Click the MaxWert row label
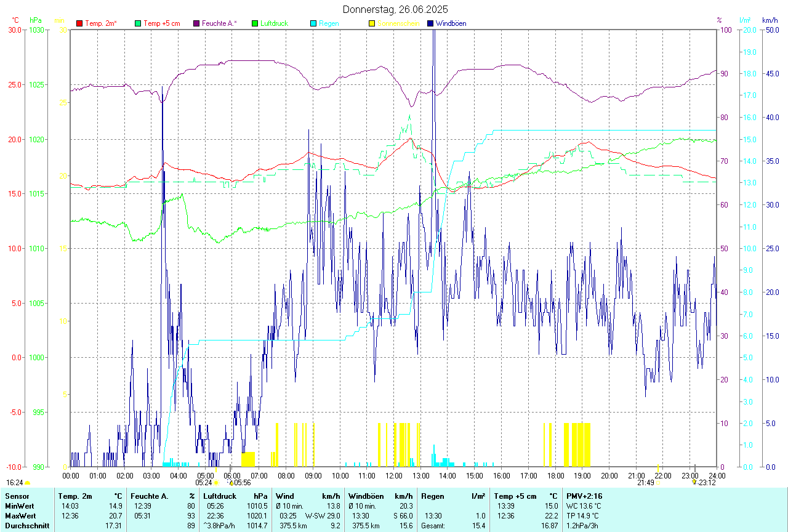The image size is (788, 532). point(19,515)
